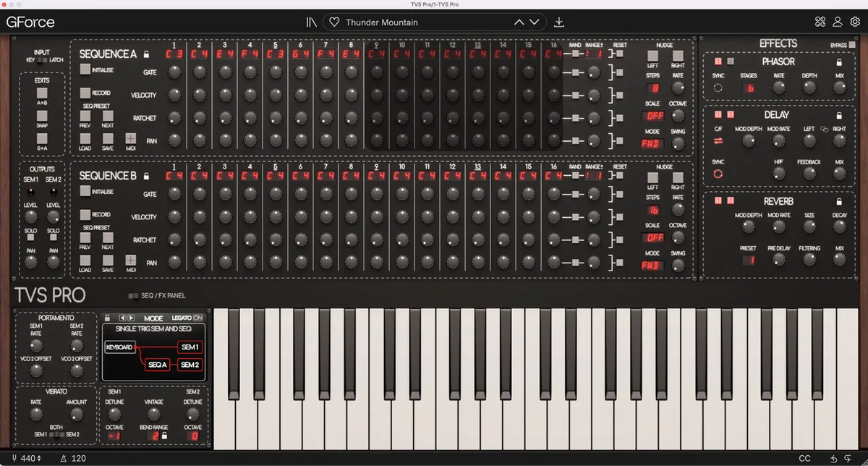
Task: Open the four-squares macro icon in header
Action: (x=820, y=22)
